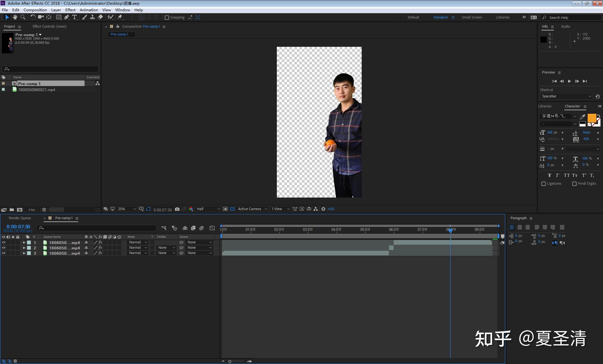Select the Horizontal Type tool
The height and width of the screenshot is (364, 603).
[x=74, y=17]
